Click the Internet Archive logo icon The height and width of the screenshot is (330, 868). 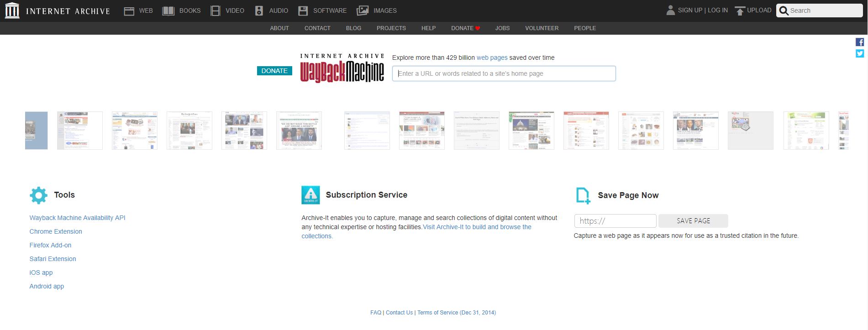click(x=12, y=10)
